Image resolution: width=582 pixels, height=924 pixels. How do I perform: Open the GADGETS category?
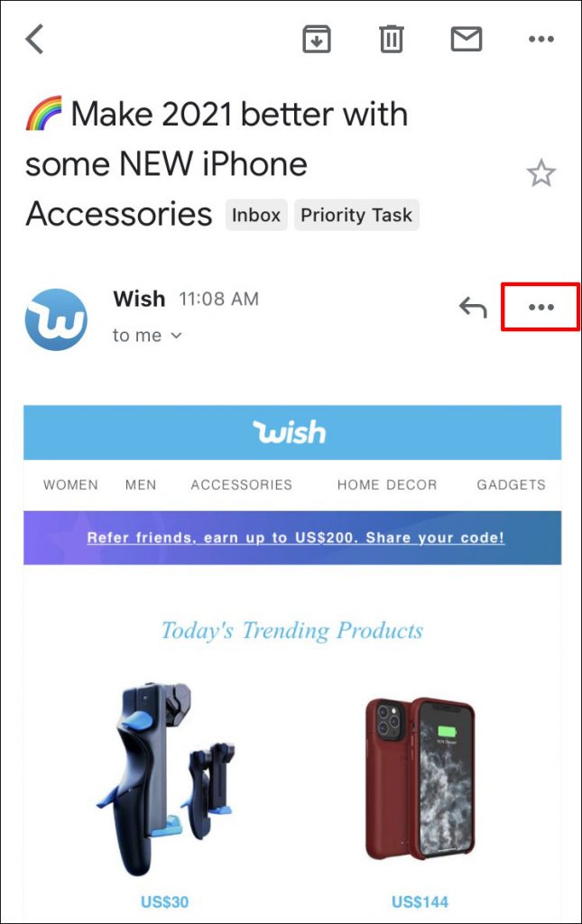pos(512,485)
